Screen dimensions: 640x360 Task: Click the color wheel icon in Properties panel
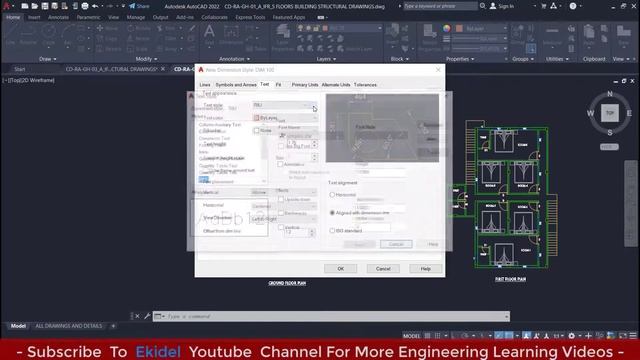point(447,29)
